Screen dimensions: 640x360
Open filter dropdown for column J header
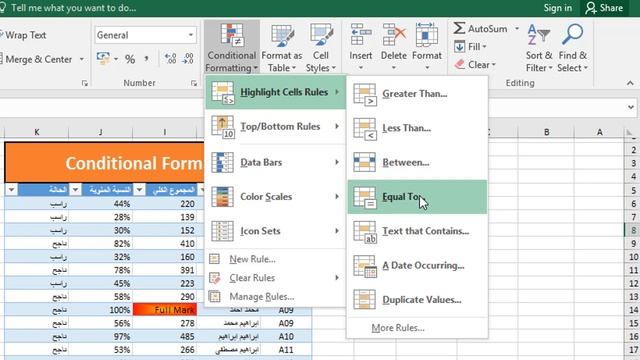75,190
